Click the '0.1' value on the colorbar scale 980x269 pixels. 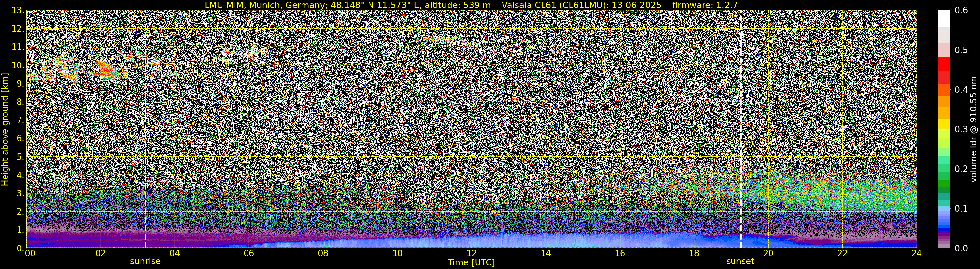(x=961, y=209)
